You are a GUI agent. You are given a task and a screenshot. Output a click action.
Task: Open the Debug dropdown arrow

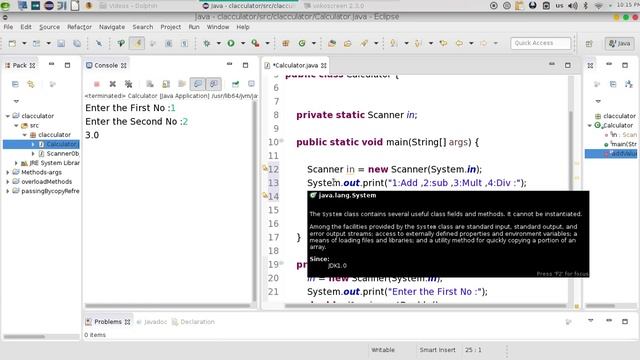click(x=218, y=43)
